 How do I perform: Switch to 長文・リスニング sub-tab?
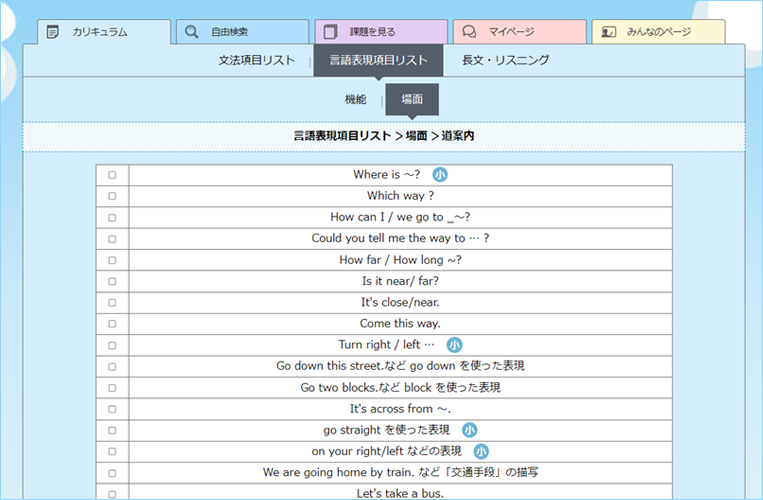point(506,60)
